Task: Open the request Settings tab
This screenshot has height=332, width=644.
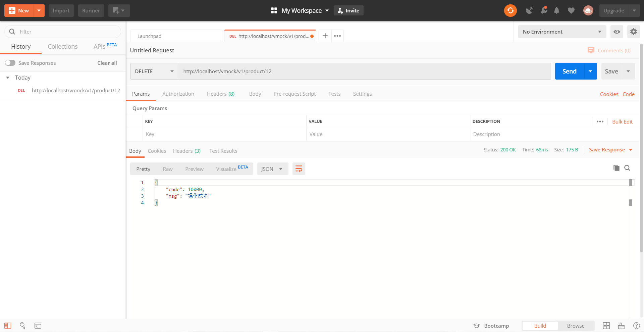Action: point(362,94)
